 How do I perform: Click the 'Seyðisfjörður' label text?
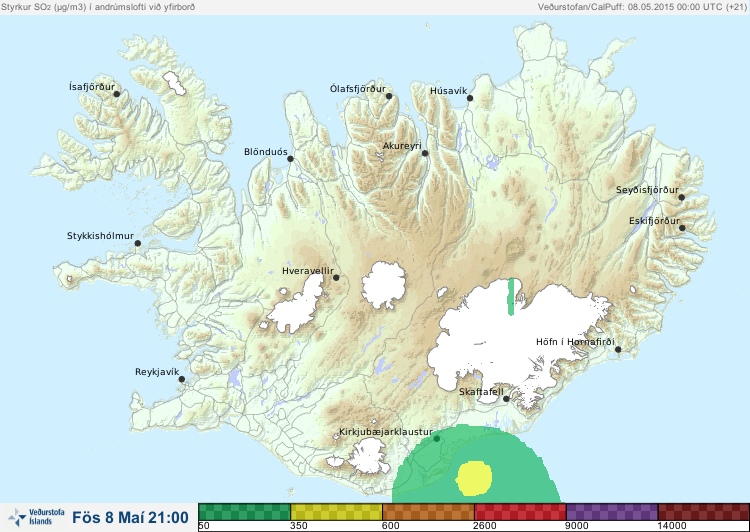point(647,190)
